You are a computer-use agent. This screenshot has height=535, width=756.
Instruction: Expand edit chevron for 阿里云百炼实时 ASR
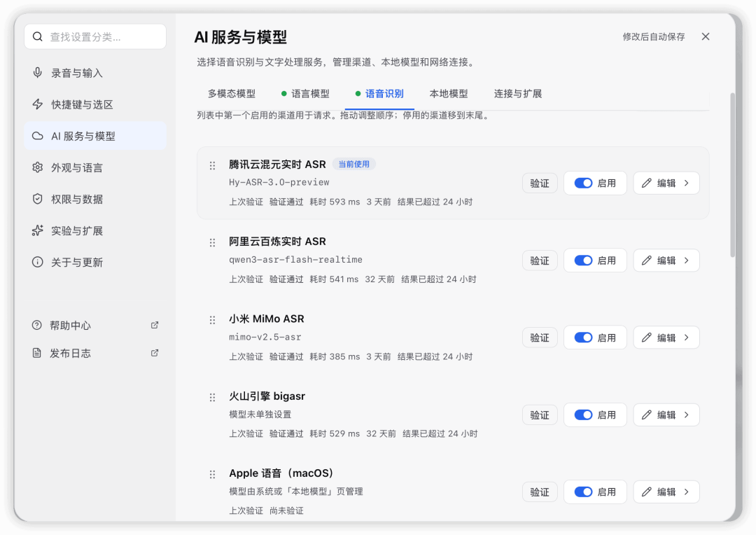coord(687,260)
